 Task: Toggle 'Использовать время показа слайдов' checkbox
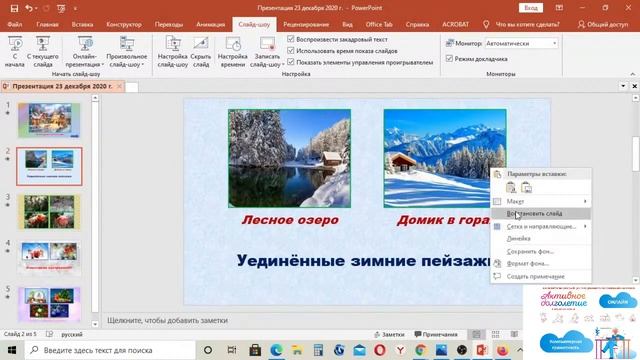(x=291, y=51)
